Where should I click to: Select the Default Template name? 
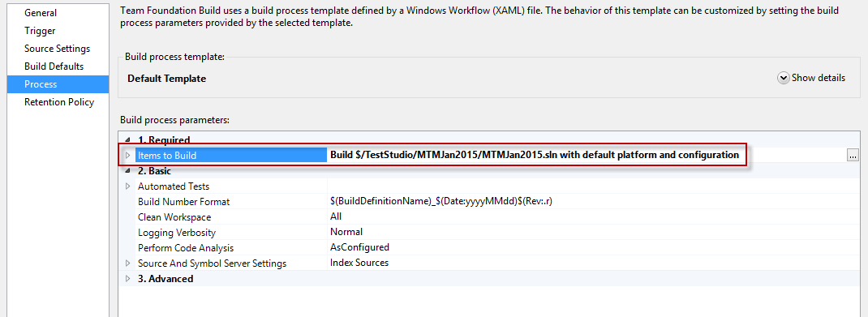pyautogui.click(x=166, y=79)
